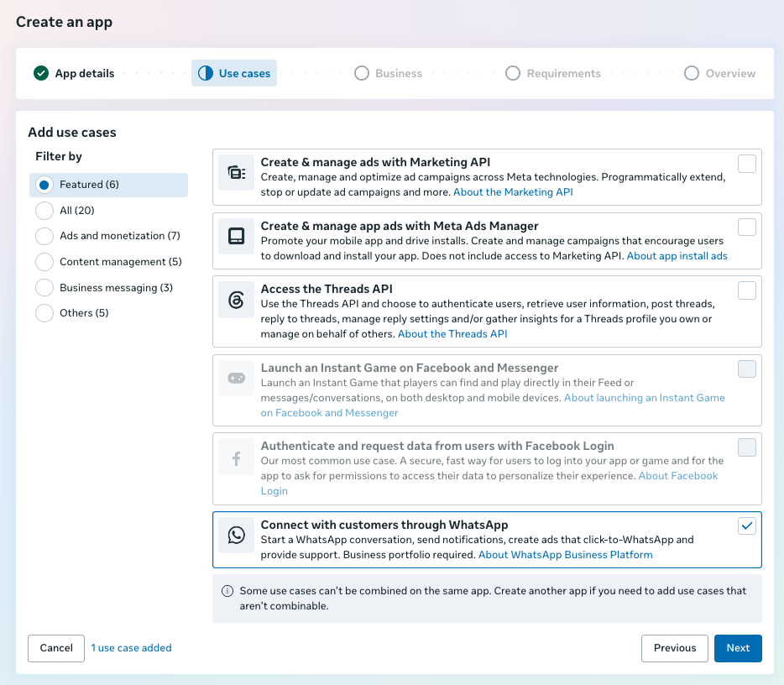Click the empty Requirements step circle icon
Image resolution: width=784 pixels, height=685 pixels.
[513, 74]
